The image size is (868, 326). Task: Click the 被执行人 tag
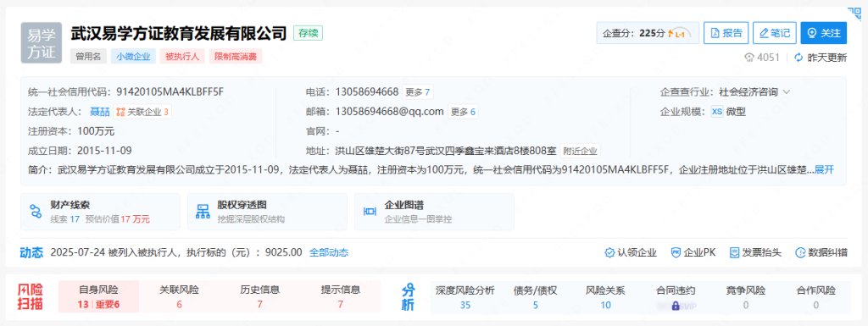coord(182,56)
